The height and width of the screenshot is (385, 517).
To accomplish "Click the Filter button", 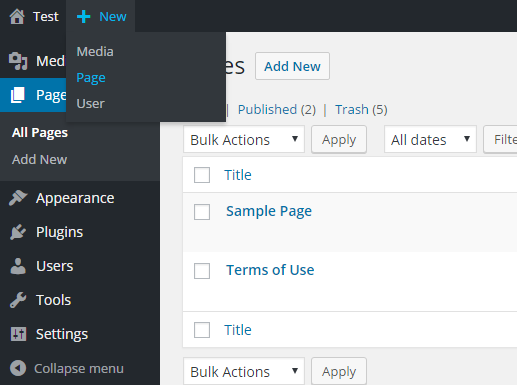I will pyautogui.click(x=501, y=139).
